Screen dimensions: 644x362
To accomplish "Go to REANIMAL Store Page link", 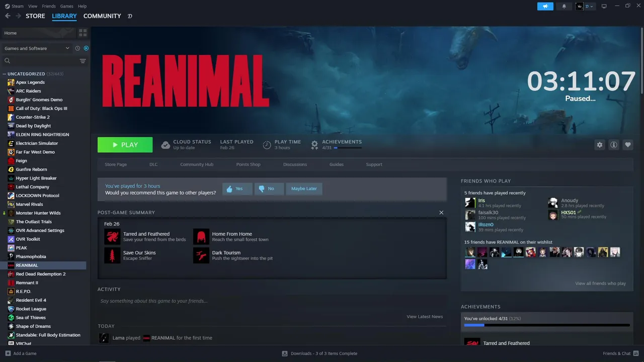I will [116, 164].
